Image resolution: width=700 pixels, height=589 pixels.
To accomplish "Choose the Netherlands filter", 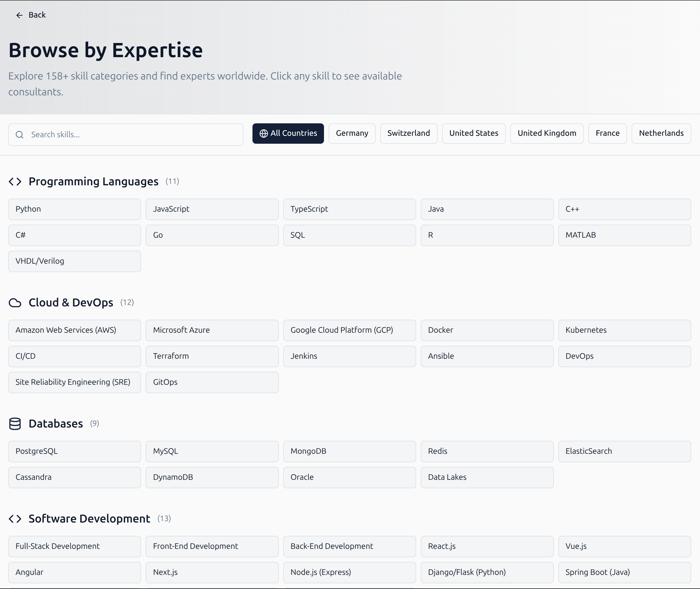I will 661,133.
